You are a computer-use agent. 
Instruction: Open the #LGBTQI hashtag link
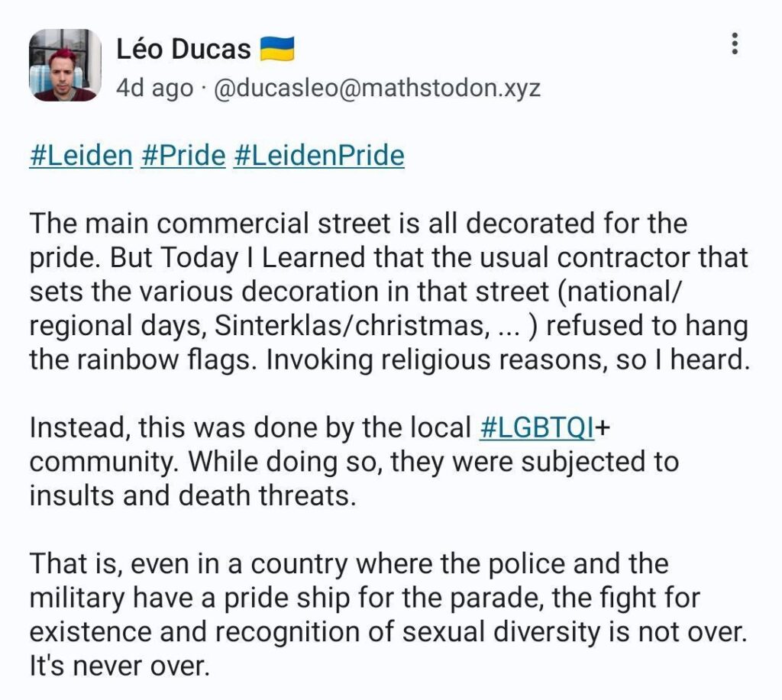[x=537, y=427]
